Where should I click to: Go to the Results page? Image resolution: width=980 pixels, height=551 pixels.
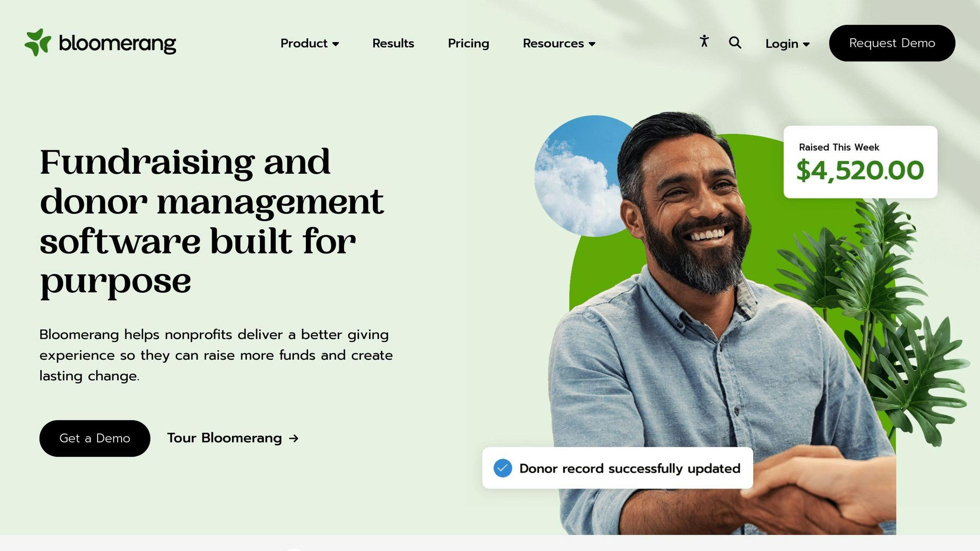pyautogui.click(x=393, y=43)
